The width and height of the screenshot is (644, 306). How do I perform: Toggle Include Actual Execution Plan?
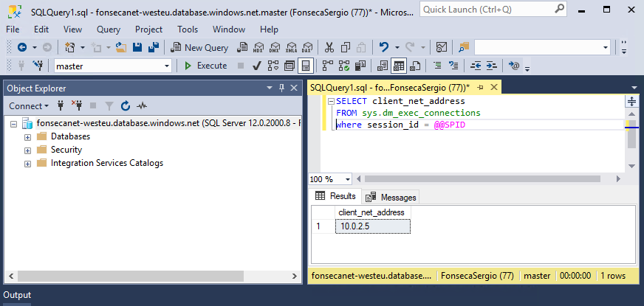point(327,66)
